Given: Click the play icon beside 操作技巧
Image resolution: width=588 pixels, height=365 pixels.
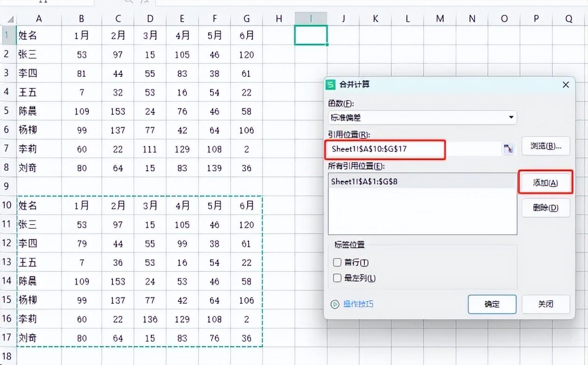Looking at the screenshot, I should click(x=335, y=304).
